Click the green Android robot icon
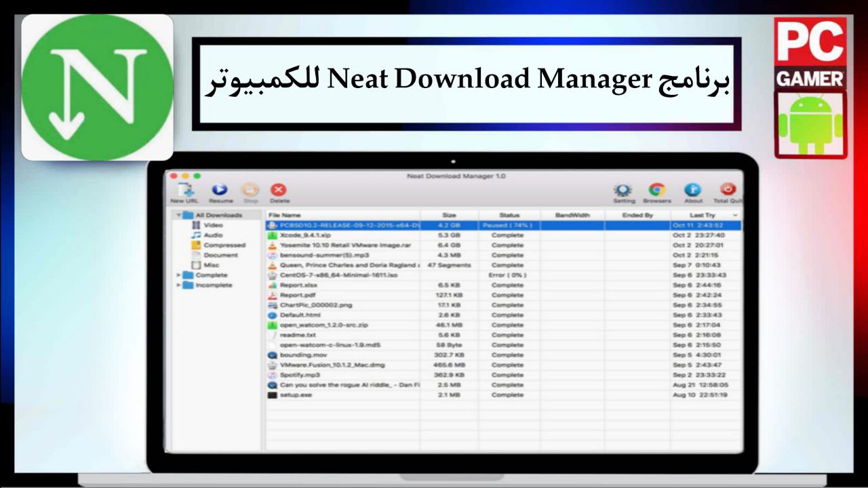This screenshot has width=868, height=488. [x=810, y=124]
